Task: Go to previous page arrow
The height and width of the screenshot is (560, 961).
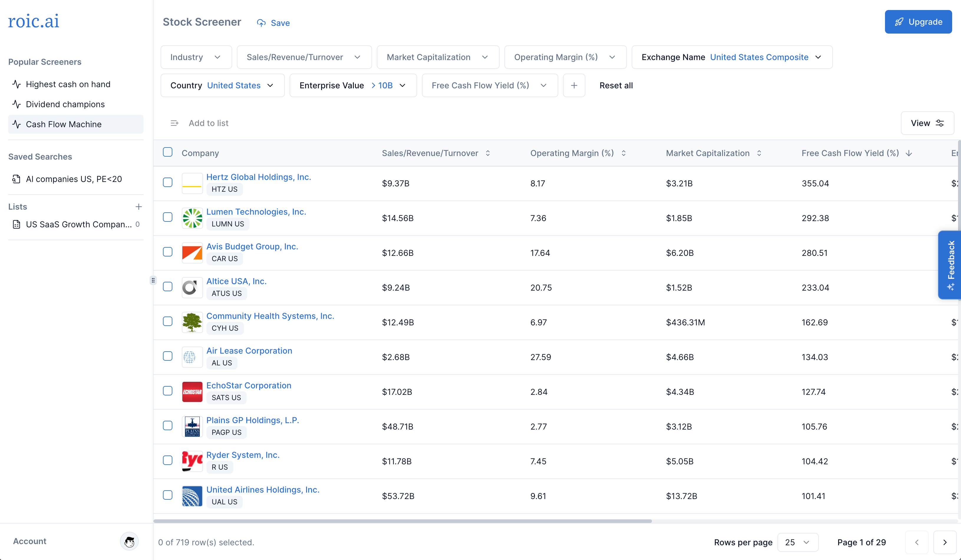Action: 917,542
